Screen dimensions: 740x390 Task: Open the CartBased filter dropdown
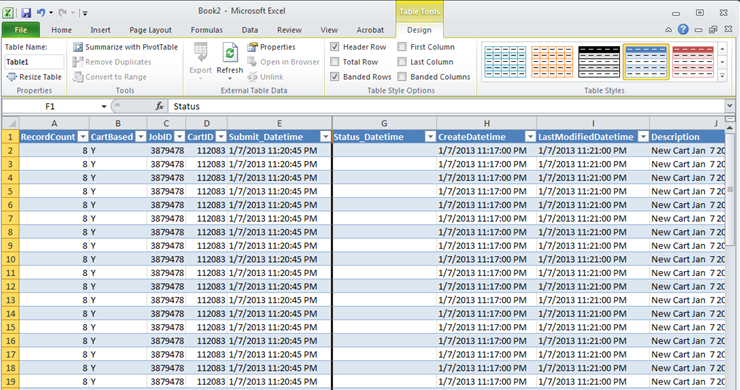pos(141,137)
